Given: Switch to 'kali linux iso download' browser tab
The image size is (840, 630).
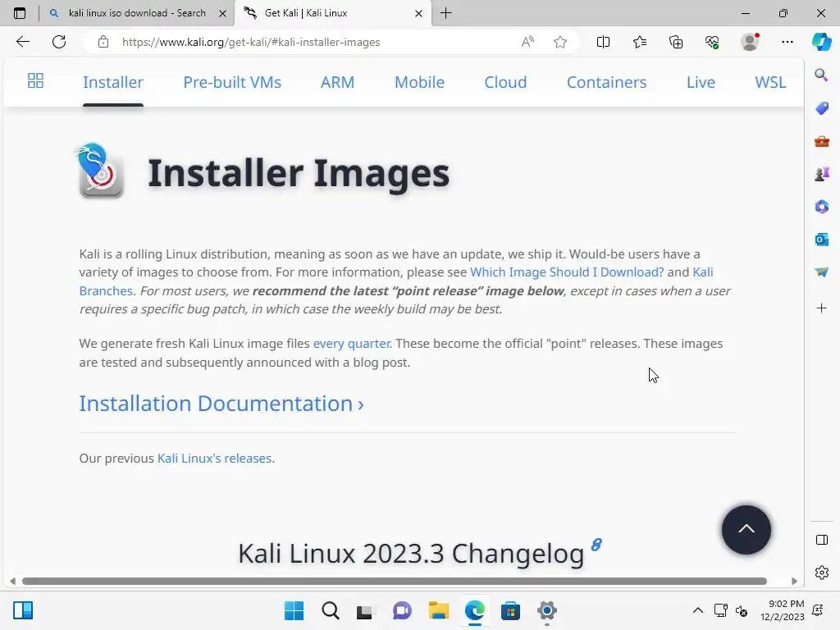Looking at the screenshot, I should click(137, 13).
